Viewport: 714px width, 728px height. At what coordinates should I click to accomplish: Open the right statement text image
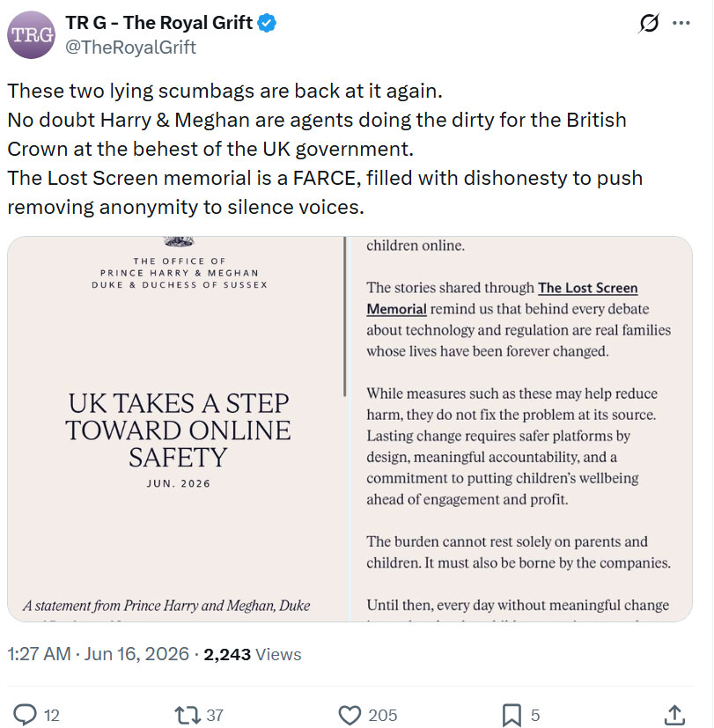click(x=521, y=429)
